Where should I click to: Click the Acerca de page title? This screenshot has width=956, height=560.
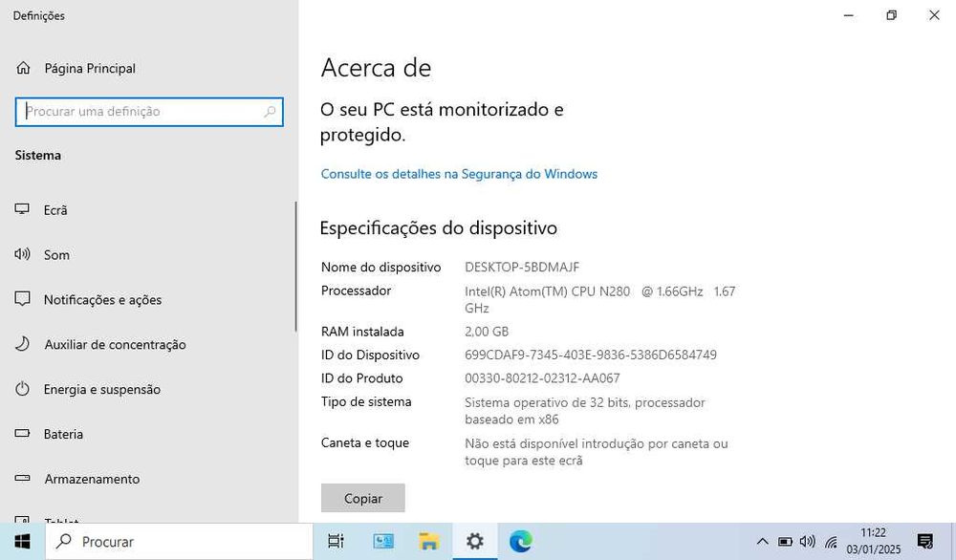376,68
